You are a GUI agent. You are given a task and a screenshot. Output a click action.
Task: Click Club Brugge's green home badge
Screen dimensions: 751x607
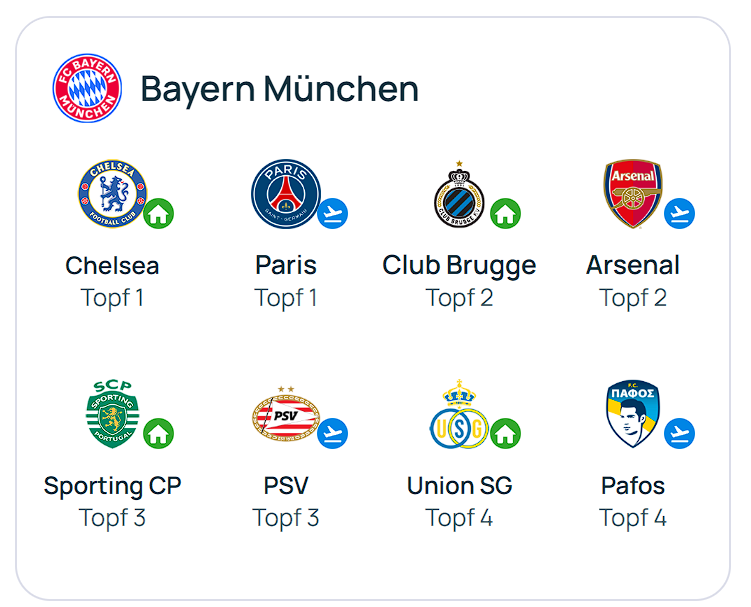tap(505, 213)
